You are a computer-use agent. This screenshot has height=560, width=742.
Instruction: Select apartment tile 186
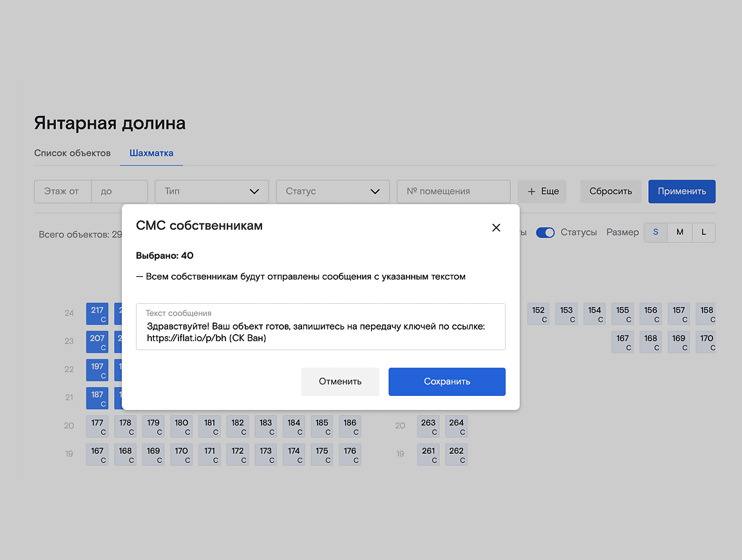point(350,426)
